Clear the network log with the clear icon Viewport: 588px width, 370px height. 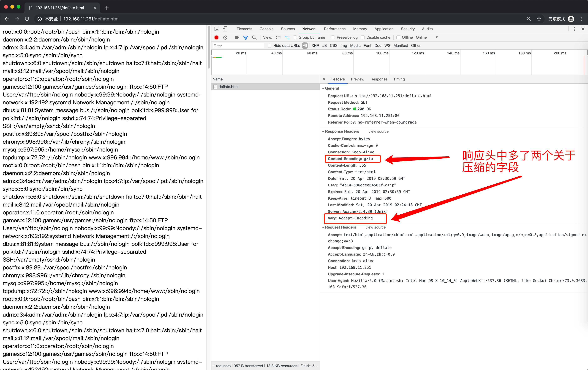pyautogui.click(x=225, y=37)
